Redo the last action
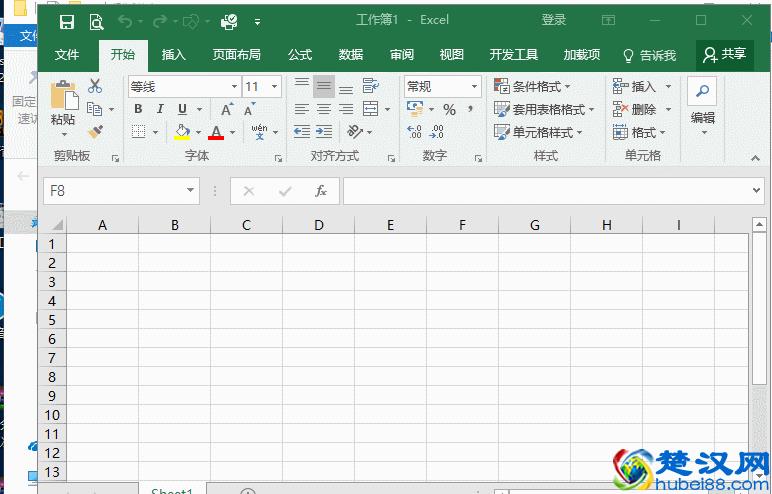Screen dimensions: 772x494 point(160,21)
